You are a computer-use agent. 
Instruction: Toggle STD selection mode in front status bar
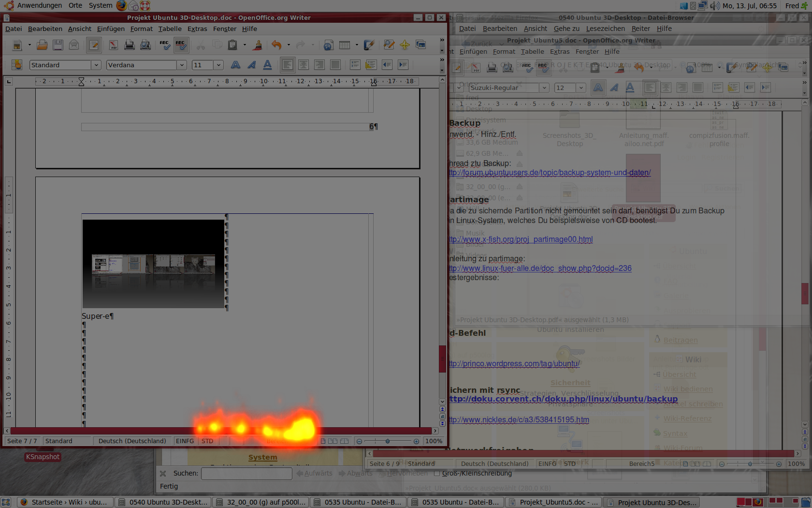207,441
